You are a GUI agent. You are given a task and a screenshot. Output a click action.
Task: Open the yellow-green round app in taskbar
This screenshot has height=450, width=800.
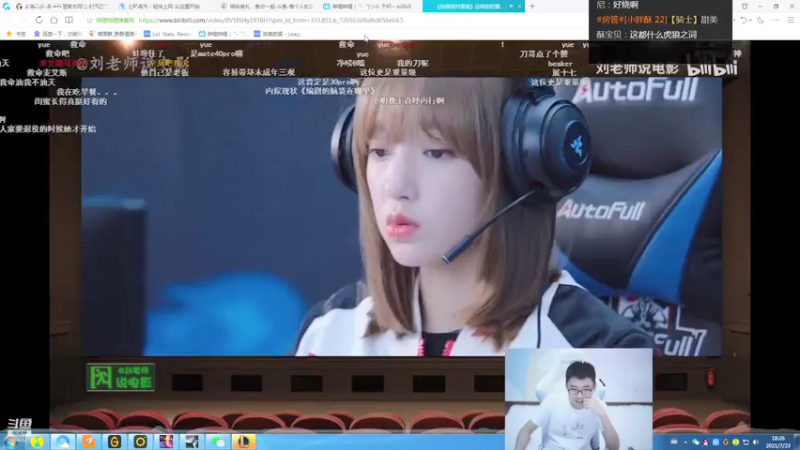tap(37, 441)
